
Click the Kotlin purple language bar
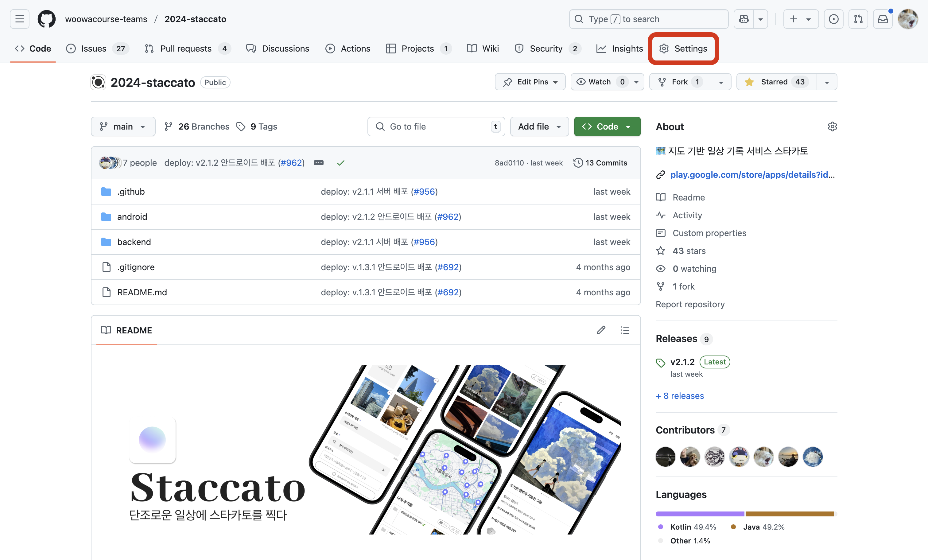click(x=699, y=514)
